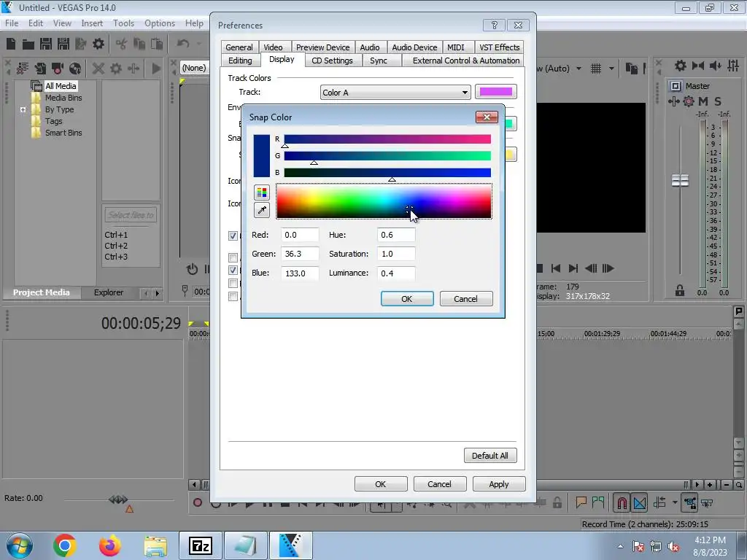Click the hue spectrum color picker area
The image size is (747, 560).
point(384,201)
